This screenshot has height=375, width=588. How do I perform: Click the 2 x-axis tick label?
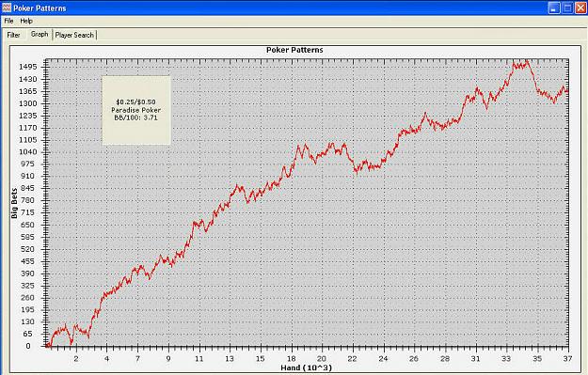[x=76, y=358]
